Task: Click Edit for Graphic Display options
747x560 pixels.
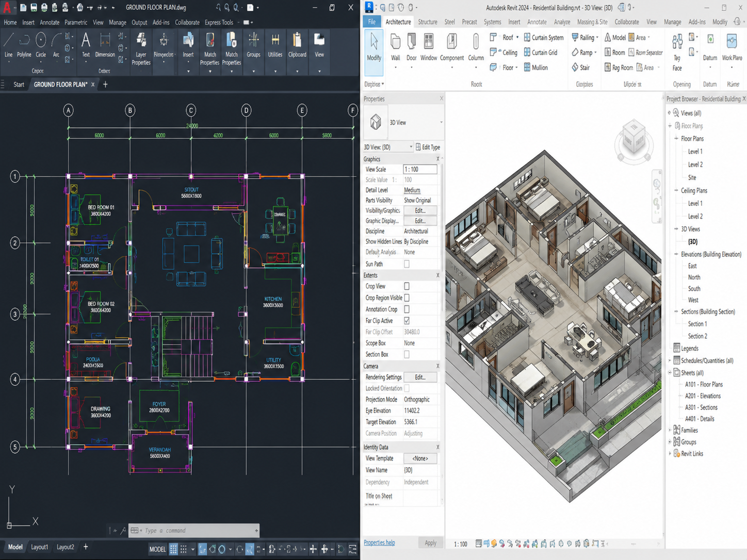Action: (x=420, y=221)
